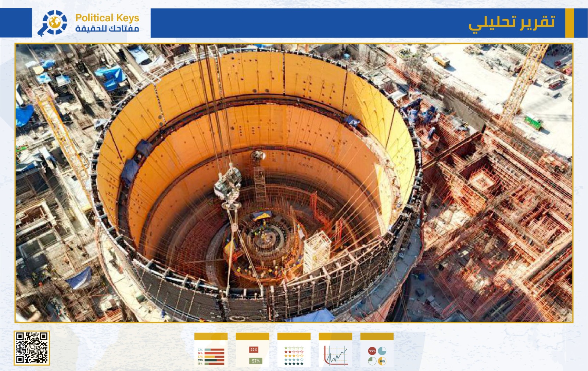Click the green vehicle near the crane
The width and height of the screenshot is (588, 371).
point(534,122)
